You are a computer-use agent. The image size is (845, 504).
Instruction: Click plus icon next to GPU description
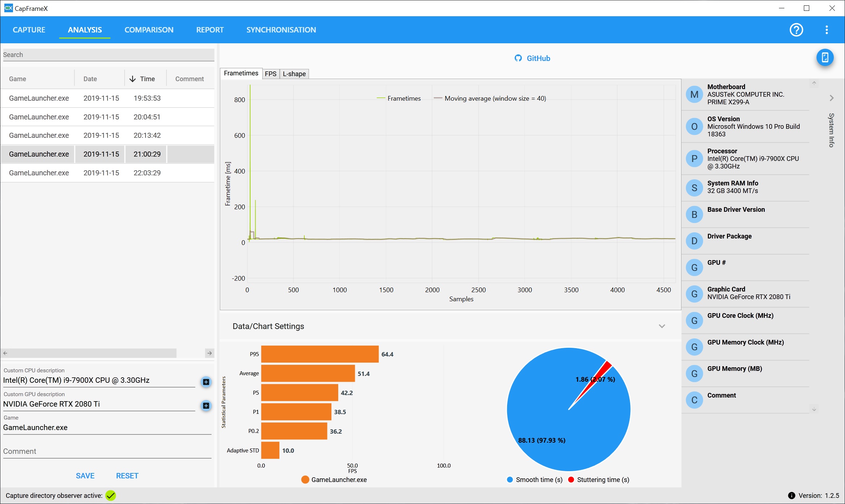coord(206,406)
